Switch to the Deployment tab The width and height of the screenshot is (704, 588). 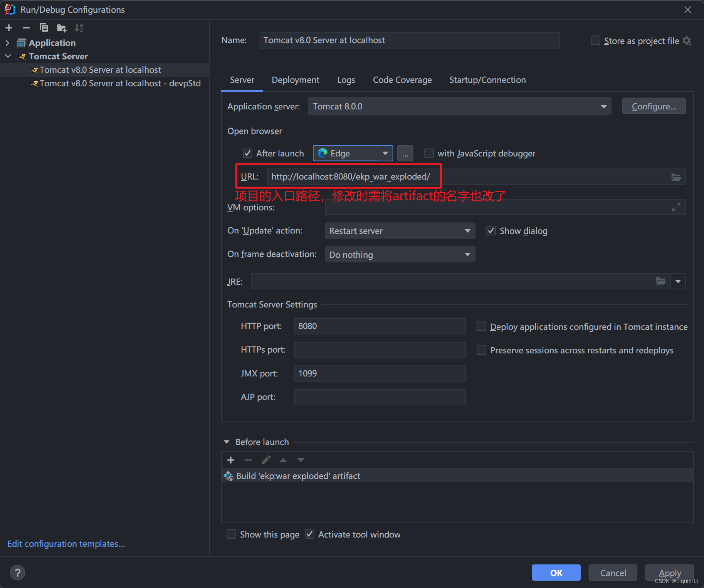click(296, 80)
